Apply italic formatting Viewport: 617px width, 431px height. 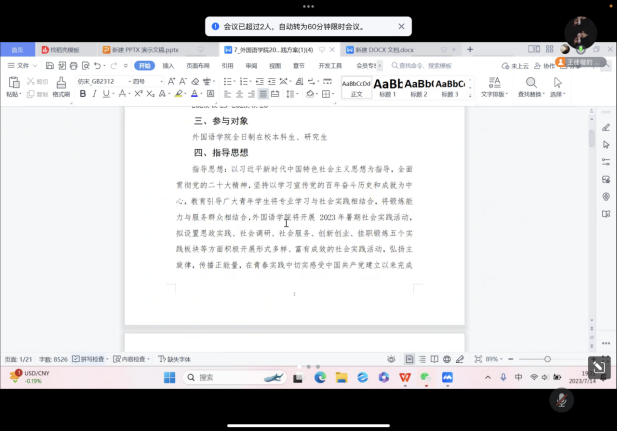(x=95, y=94)
